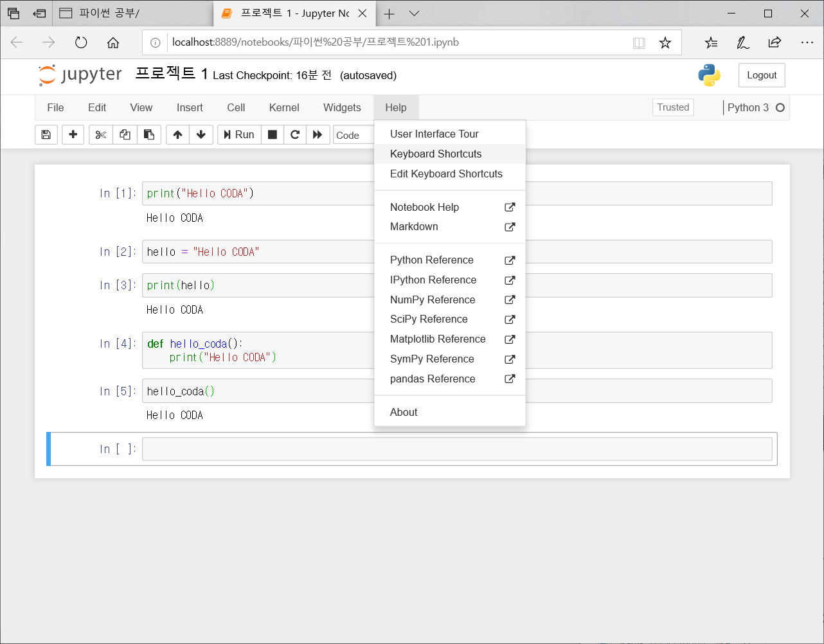
Task: Select About in Help menu
Action: tap(450, 412)
